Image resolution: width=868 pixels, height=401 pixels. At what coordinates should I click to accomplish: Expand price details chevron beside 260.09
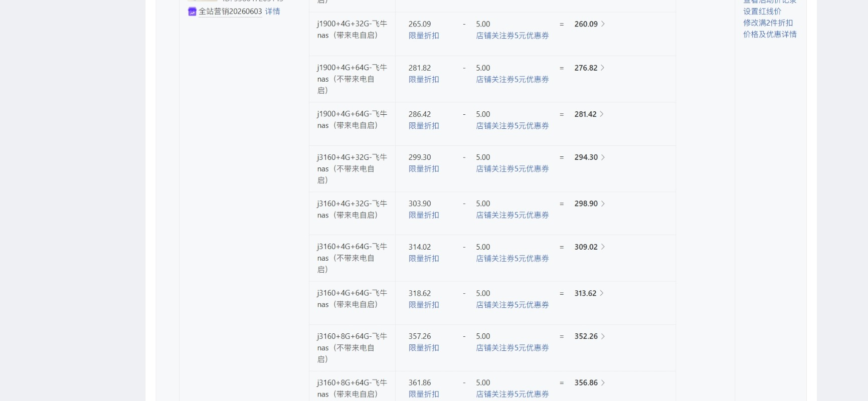(603, 24)
